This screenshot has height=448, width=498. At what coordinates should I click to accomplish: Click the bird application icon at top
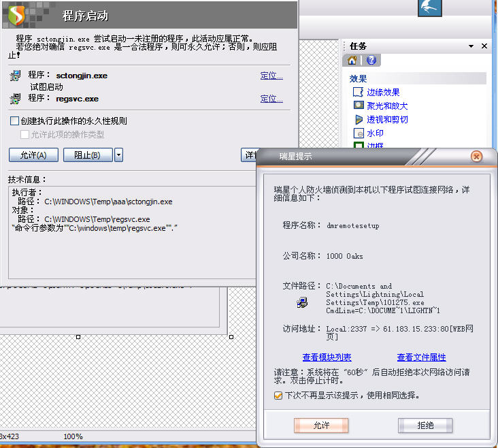(x=430, y=8)
